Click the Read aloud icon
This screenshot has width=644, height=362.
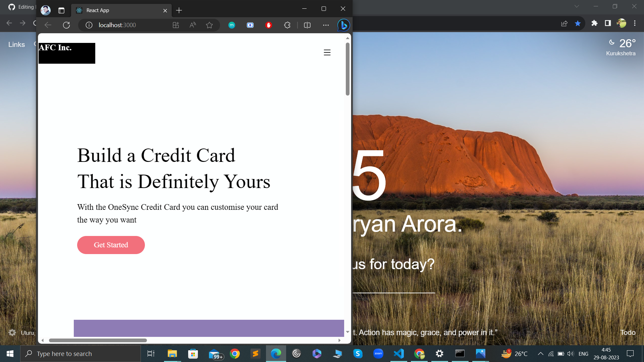(x=193, y=25)
